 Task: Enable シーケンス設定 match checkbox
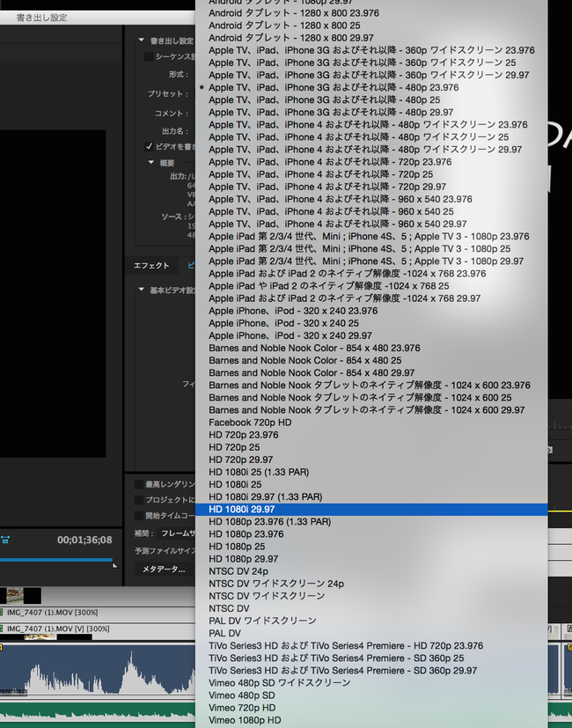[149, 57]
